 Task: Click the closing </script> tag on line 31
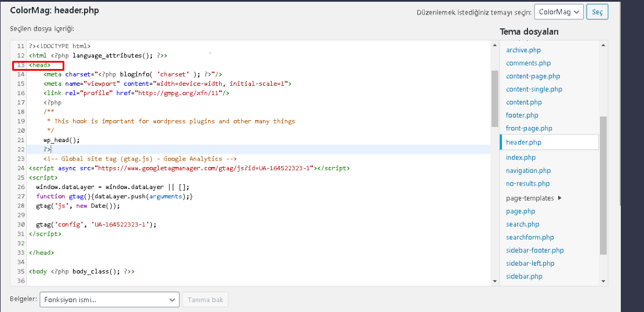45,234
